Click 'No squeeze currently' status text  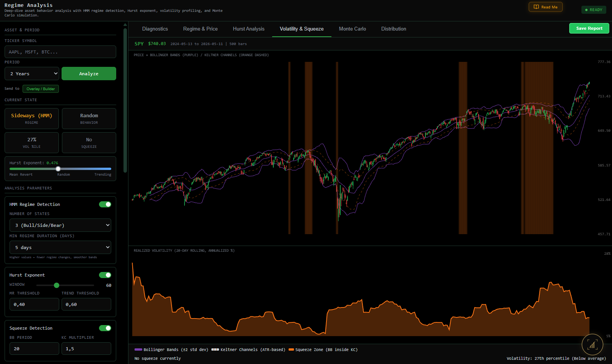coord(157,358)
